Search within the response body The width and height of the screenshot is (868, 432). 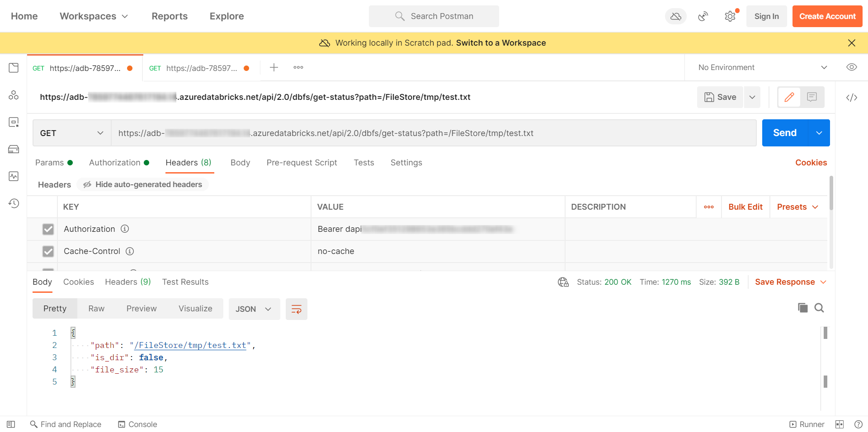pos(819,308)
